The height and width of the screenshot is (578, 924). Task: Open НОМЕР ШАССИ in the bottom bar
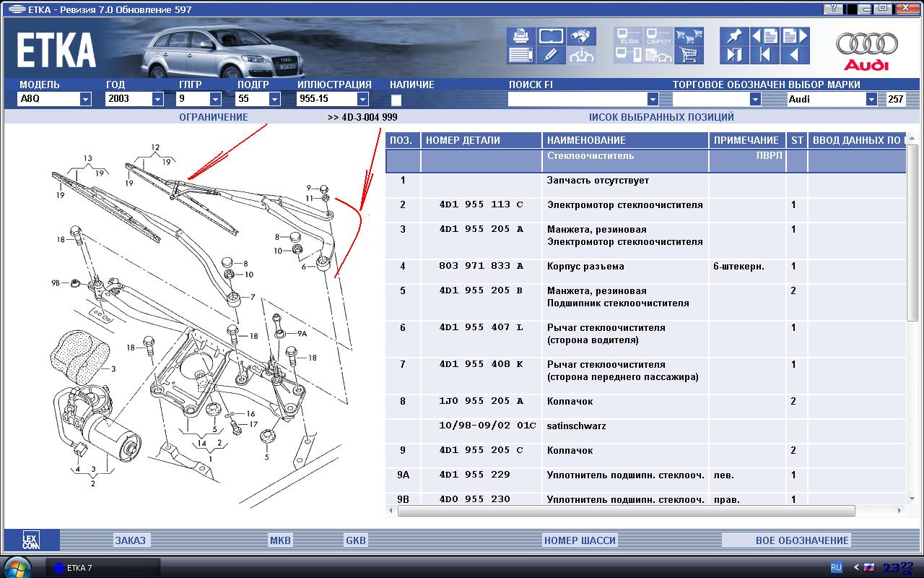pos(580,540)
